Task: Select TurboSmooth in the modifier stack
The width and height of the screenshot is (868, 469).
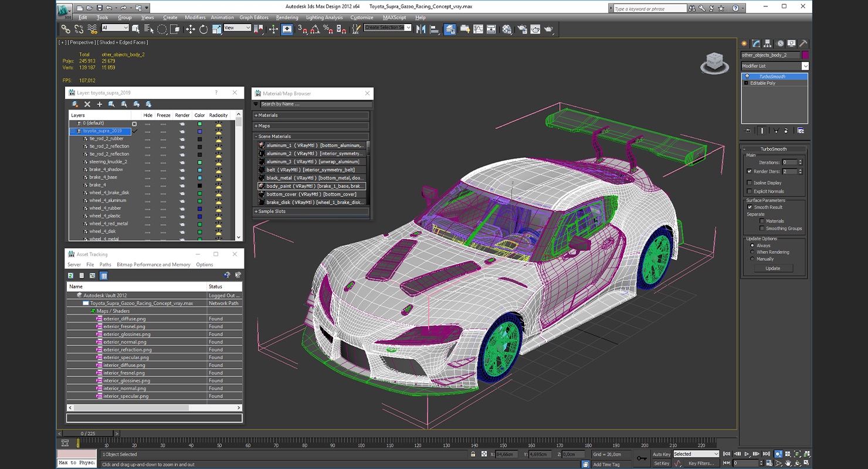Action: point(775,76)
